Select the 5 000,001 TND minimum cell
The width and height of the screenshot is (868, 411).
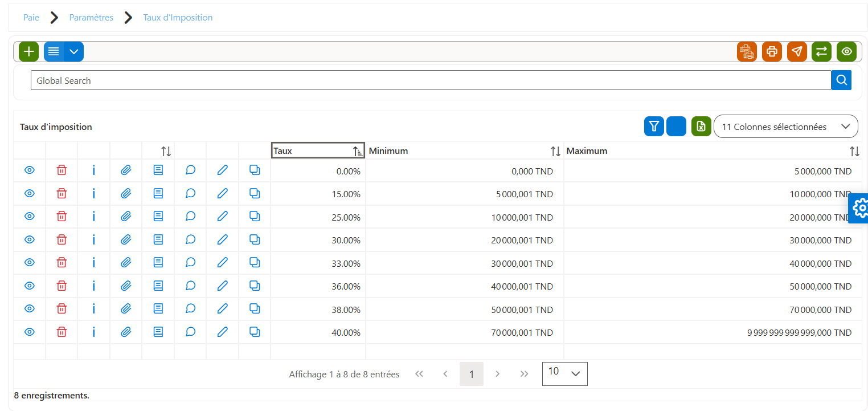464,194
